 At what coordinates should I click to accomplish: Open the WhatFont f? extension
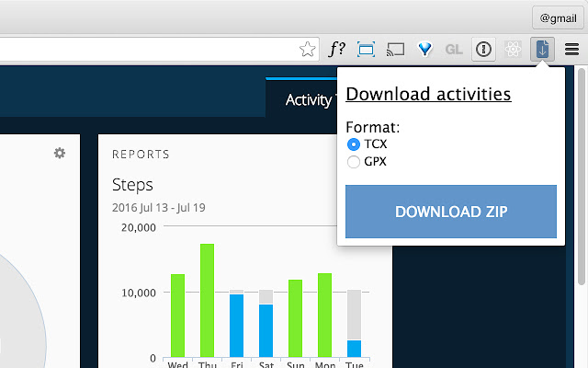(x=336, y=49)
